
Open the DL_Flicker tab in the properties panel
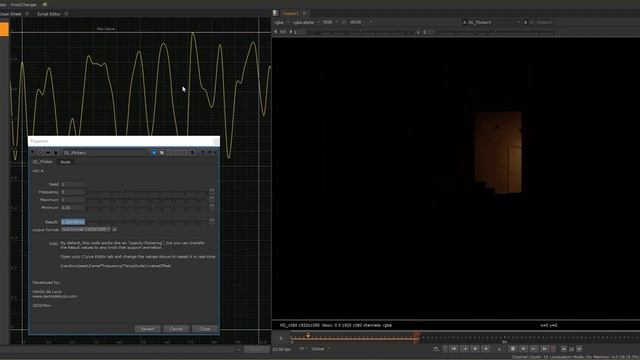click(x=42, y=162)
